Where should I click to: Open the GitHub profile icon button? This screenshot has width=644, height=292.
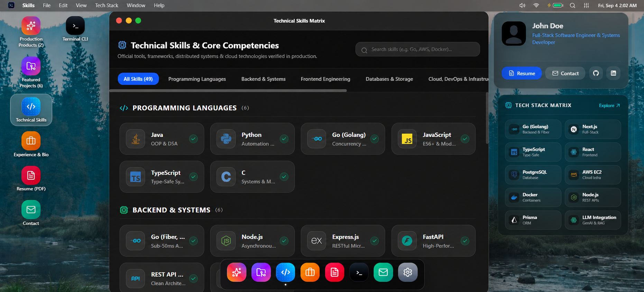click(x=596, y=73)
